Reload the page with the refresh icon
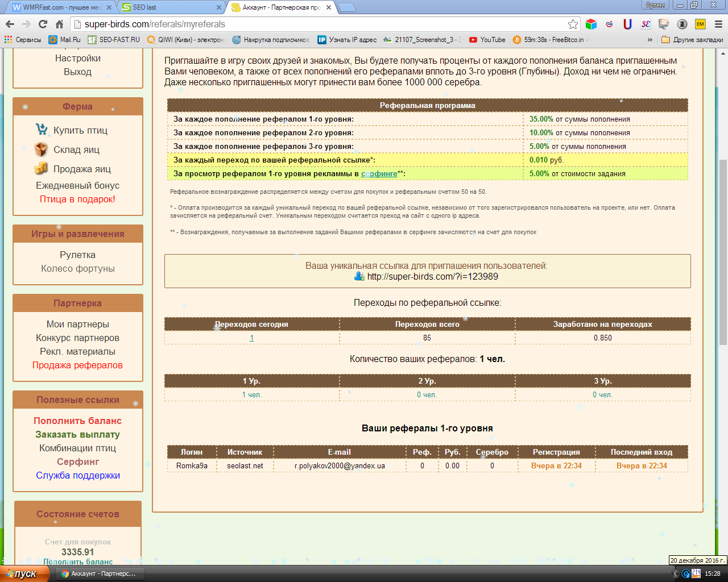The width and height of the screenshot is (728, 582). pos(43,24)
